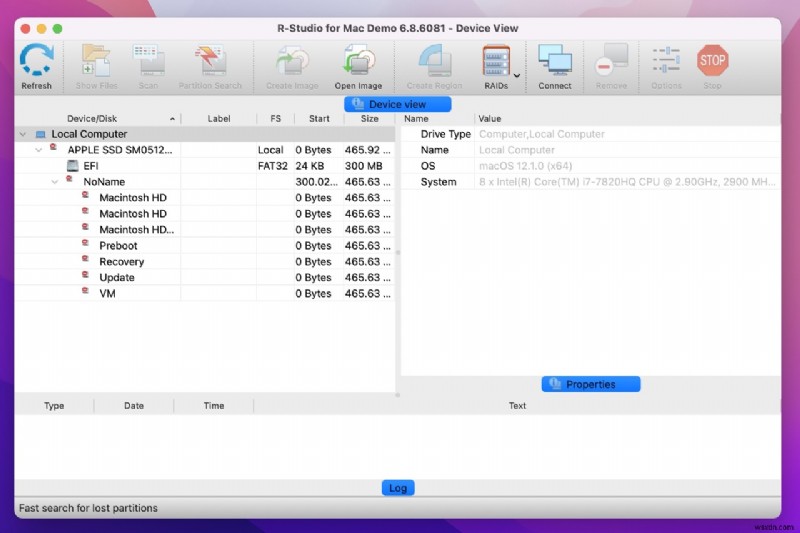Click the VM volume icon
This screenshot has height=533, width=800.
click(x=85, y=291)
